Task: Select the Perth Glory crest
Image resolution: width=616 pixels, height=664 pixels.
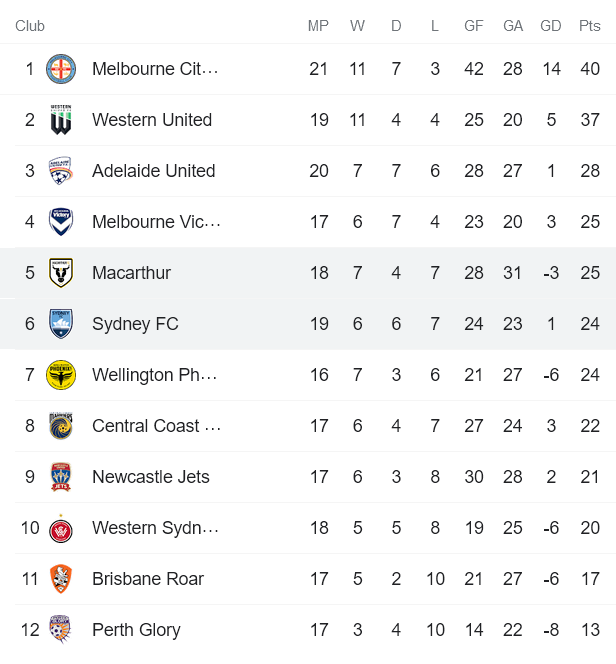Action: pyautogui.click(x=61, y=630)
